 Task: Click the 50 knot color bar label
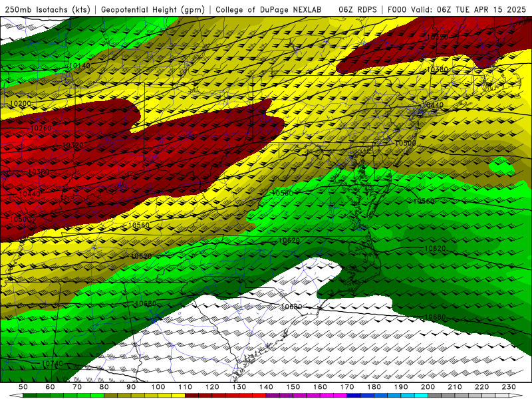point(23,387)
